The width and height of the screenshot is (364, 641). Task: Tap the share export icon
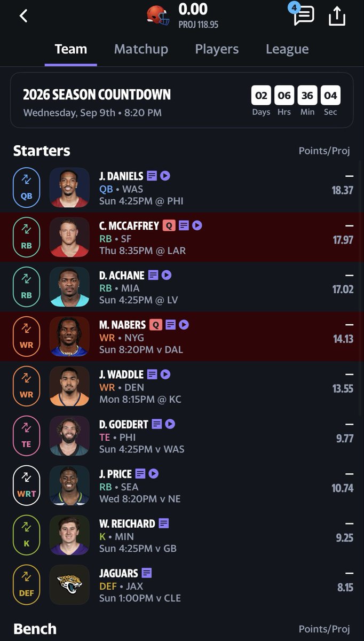click(337, 16)
